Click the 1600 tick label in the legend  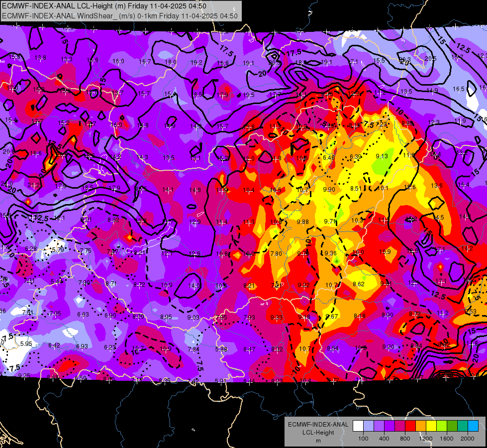point(447,439)
